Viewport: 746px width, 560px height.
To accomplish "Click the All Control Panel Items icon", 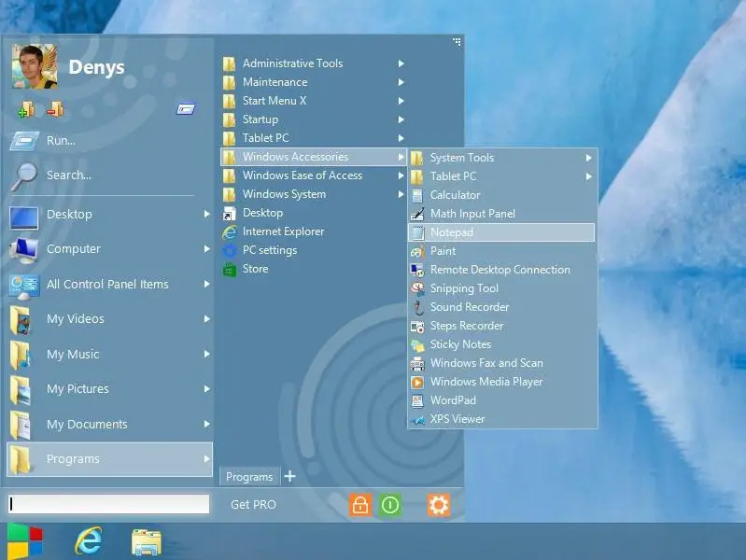I will point(23,285).
